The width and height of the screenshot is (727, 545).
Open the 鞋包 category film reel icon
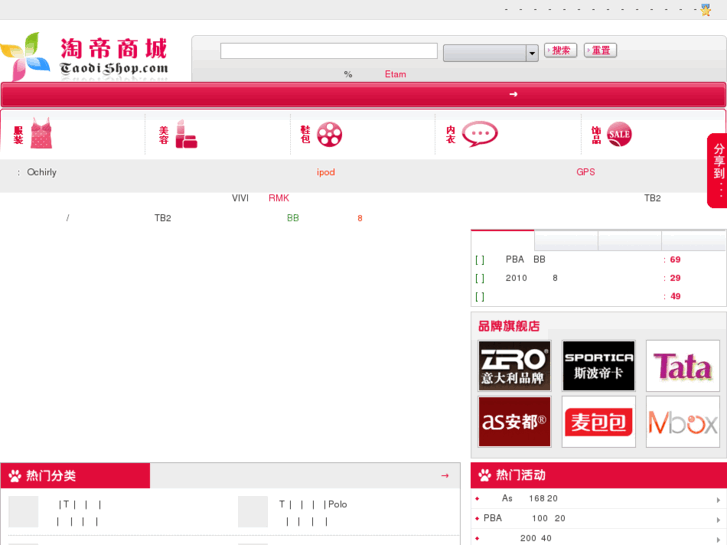329,135
